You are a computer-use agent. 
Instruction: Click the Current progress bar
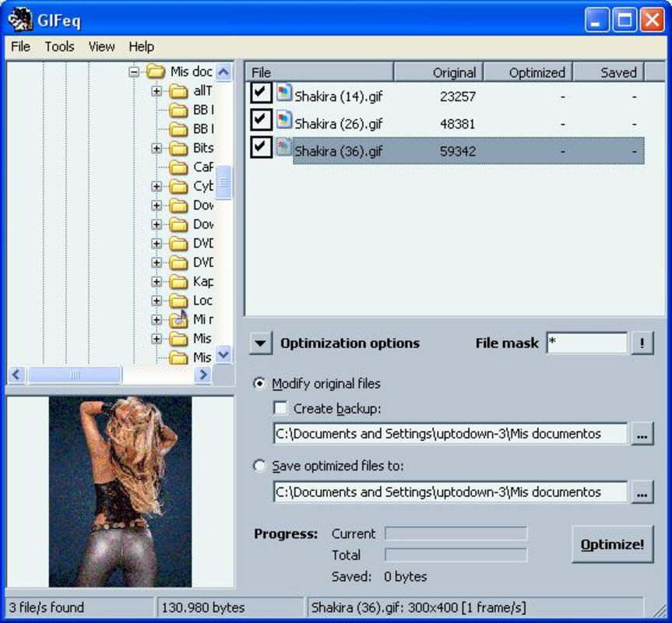click(456, 534)
